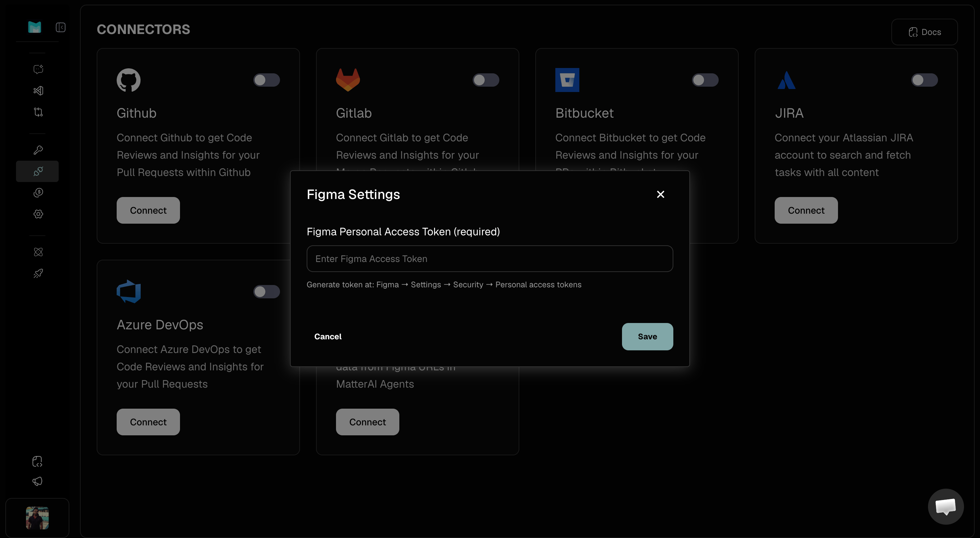The width and height of the screenshot is (980, 538).
Task: Connect the JIRA integration
Action: 806,210
